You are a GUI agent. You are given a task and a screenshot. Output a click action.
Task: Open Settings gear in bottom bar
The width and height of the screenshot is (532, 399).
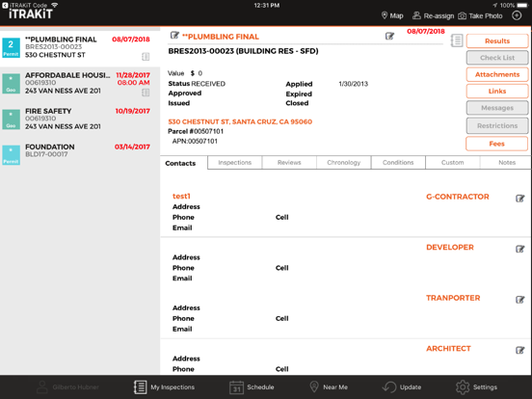pyautogui.click(x=476, y=387)
